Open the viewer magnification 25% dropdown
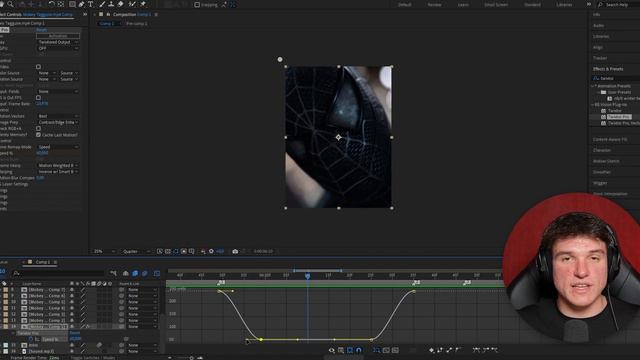This screenshot has height=360, width=640. 104,251
